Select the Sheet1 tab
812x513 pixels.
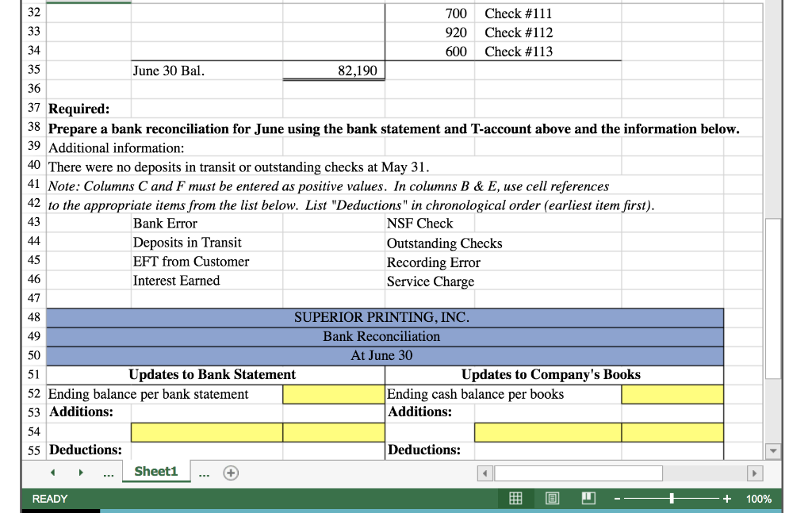click(156, 472)
